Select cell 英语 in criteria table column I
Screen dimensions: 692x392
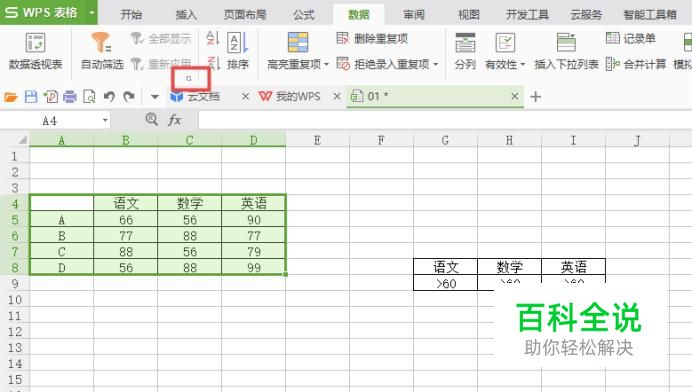(573, 267)
